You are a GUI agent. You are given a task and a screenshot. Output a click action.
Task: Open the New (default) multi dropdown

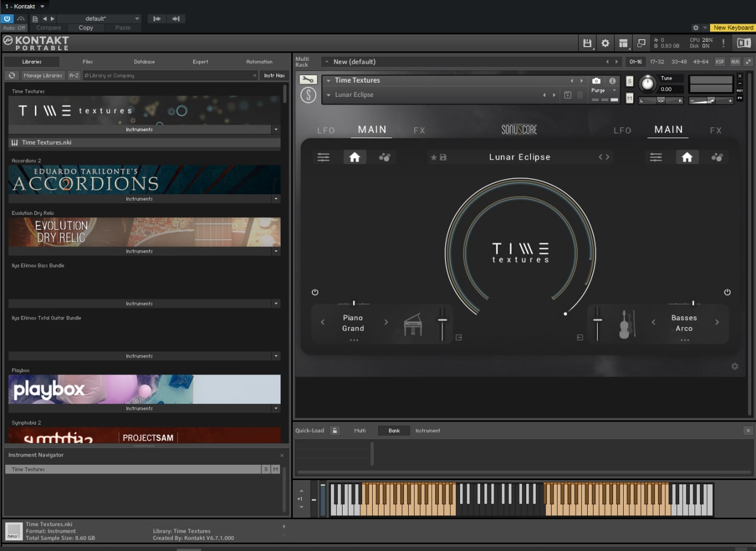(327, 62)
